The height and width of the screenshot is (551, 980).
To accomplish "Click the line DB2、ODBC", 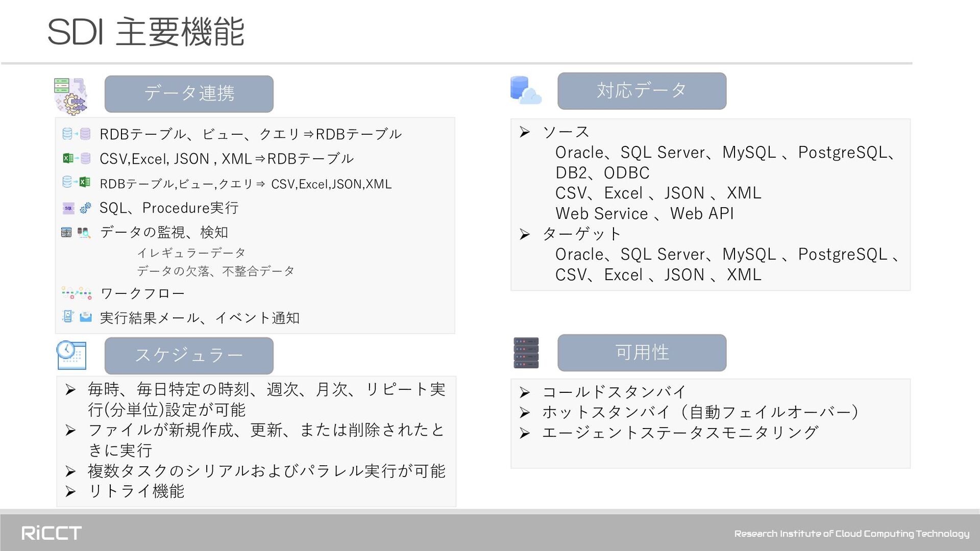I will tap(602, 172).
